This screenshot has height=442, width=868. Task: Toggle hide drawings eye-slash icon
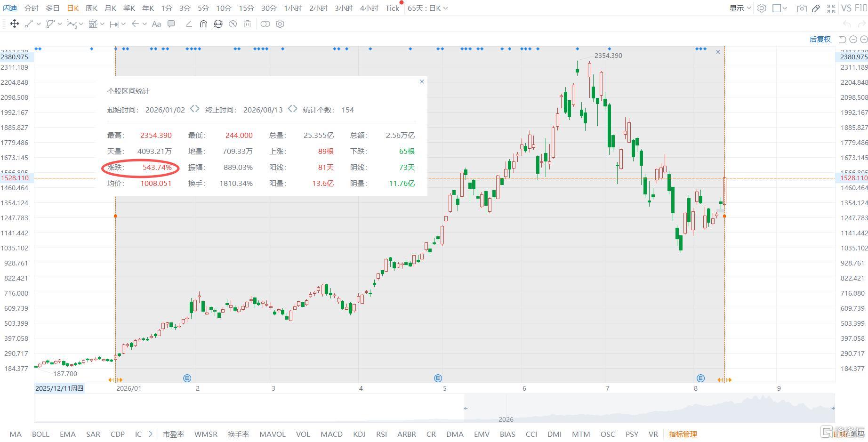(x=233, y=24)
